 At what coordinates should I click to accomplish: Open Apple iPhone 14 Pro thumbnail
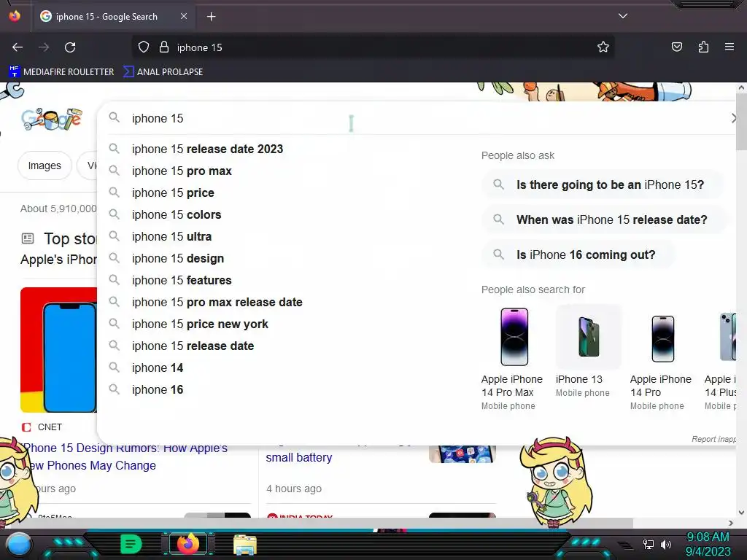662,338
